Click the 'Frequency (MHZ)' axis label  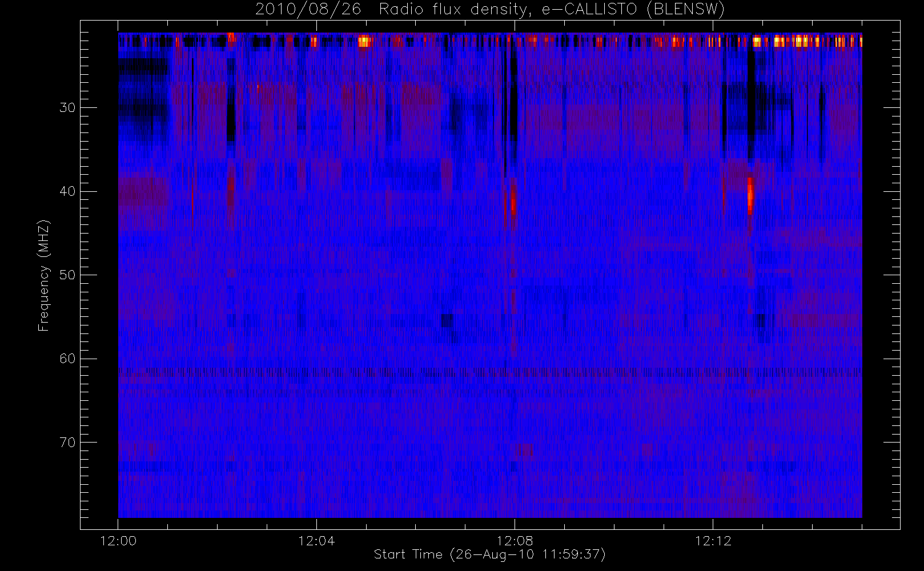pos(43,275)
